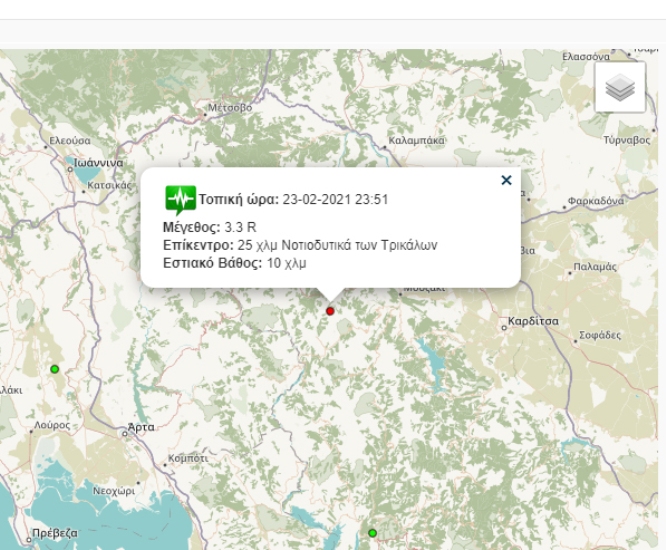Image resolution: width=666 pixels, height=550 pixels.
Task: Select the green earthquake marker near Λούρος
Action: click(55, 369)
